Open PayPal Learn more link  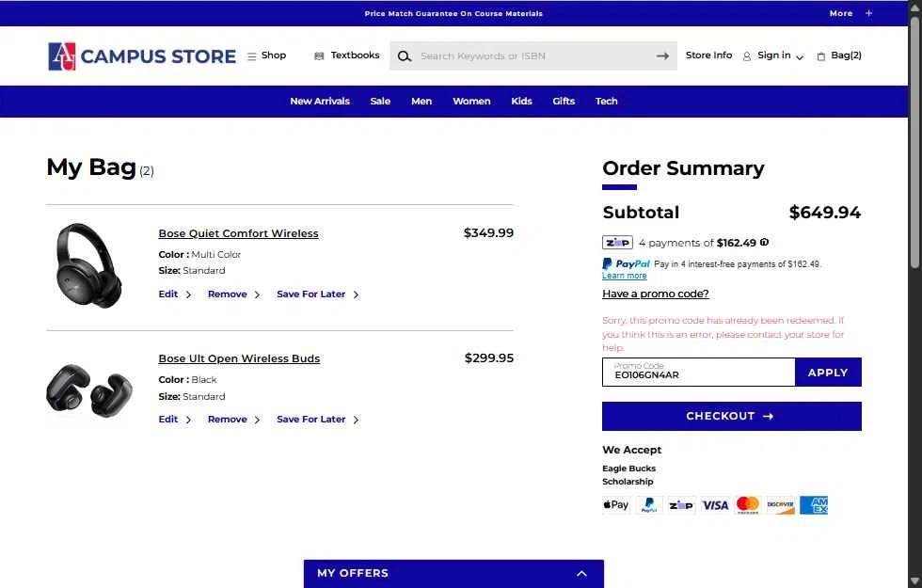point(624,276)
